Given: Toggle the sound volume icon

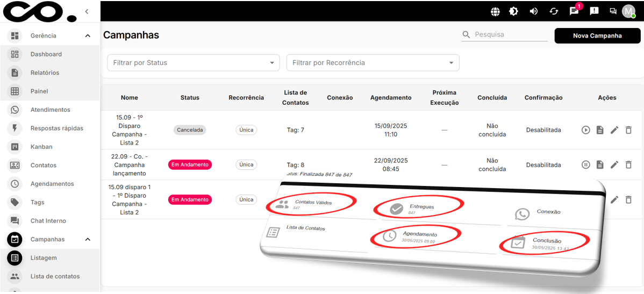Looking at the screenshot, I should [533, 11].
